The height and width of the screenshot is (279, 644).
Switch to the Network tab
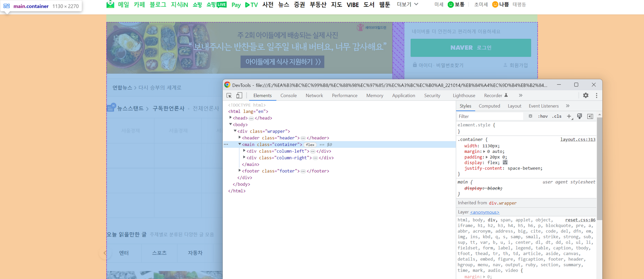[314, 95]
